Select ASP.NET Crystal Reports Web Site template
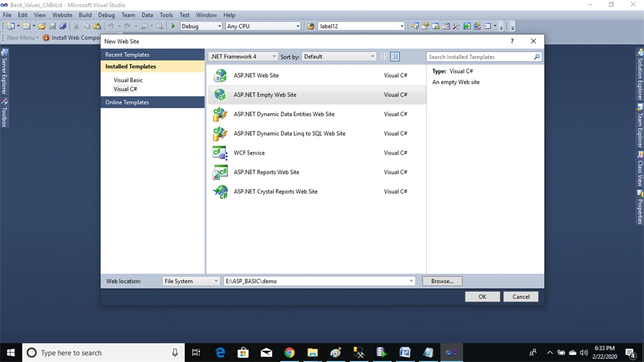The image size is (644, 362). [x=317, y=192]
